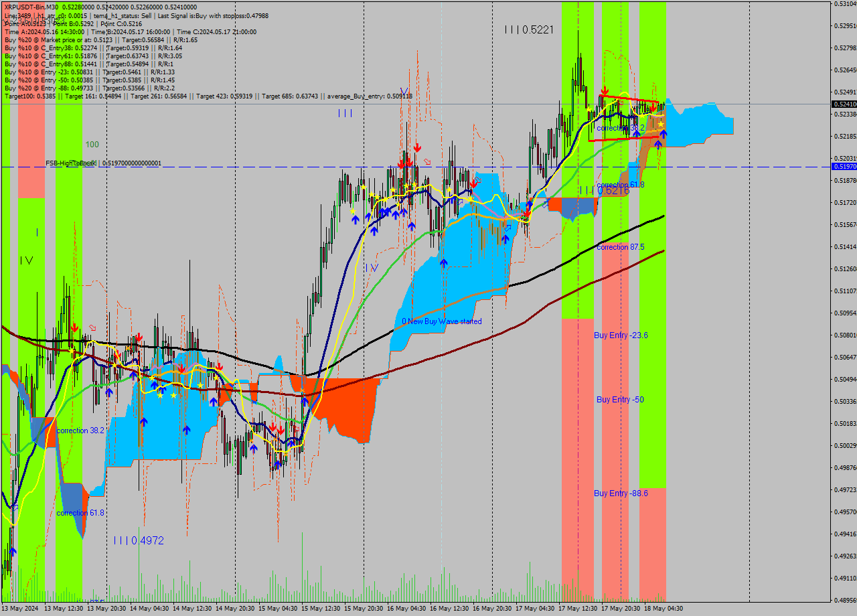
Task: Click the '13 May 20:30' time label
Action: pos(106,608)
